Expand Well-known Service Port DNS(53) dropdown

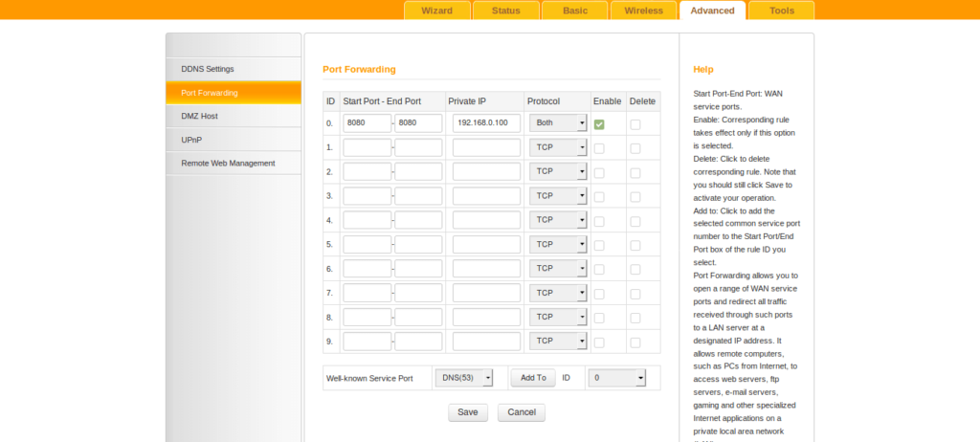coord(464,378)
